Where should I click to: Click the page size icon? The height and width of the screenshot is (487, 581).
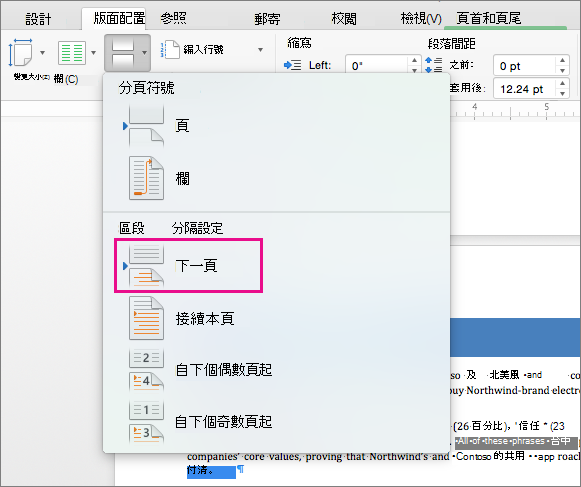pyautogui.click(x=20, y=53)
